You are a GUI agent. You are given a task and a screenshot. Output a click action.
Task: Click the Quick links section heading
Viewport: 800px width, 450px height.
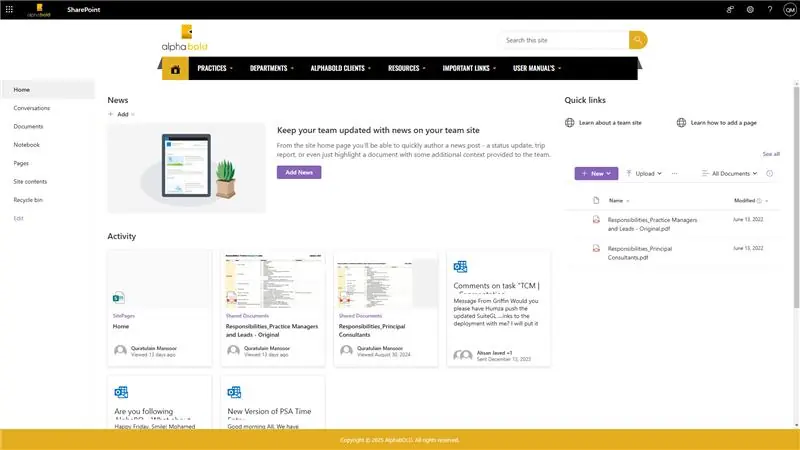tap(585, 100)
